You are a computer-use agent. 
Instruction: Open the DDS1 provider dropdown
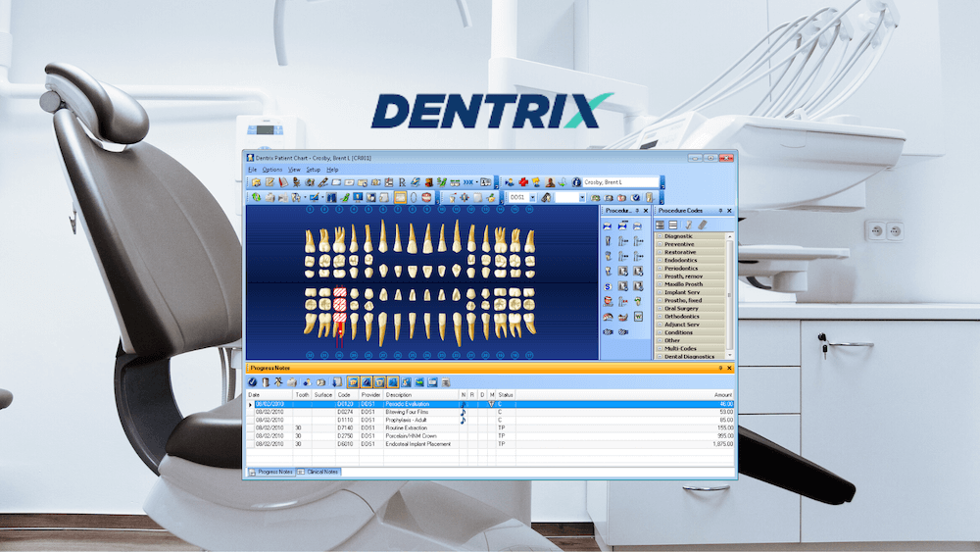(532, 197)
